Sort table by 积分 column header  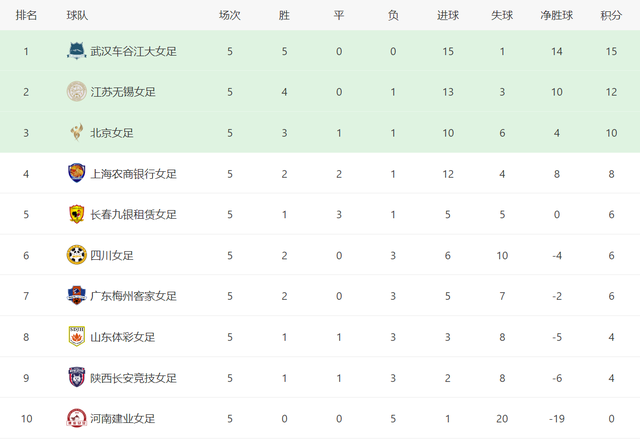[611, 16]
